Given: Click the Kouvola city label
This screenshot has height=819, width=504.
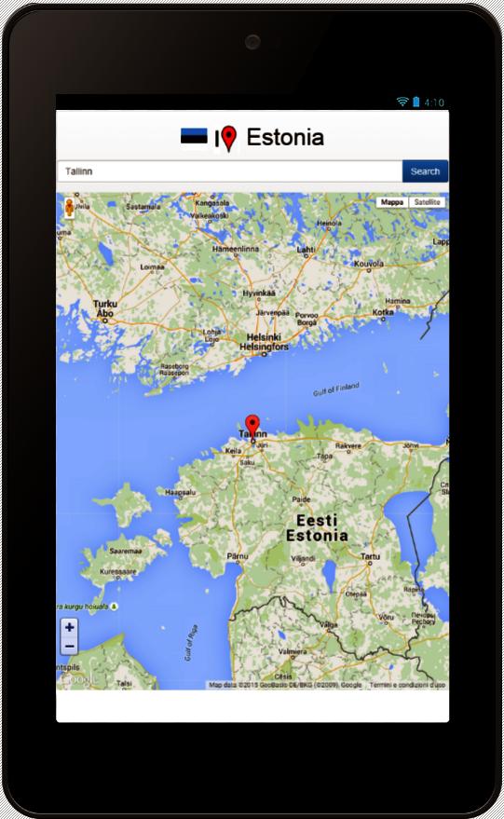Looking at the screenshot, I should click(369, 264).
